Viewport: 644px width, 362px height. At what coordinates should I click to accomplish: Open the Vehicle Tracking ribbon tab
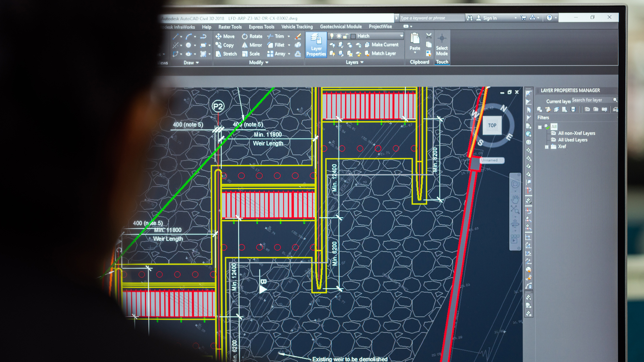tap(297, 26)
